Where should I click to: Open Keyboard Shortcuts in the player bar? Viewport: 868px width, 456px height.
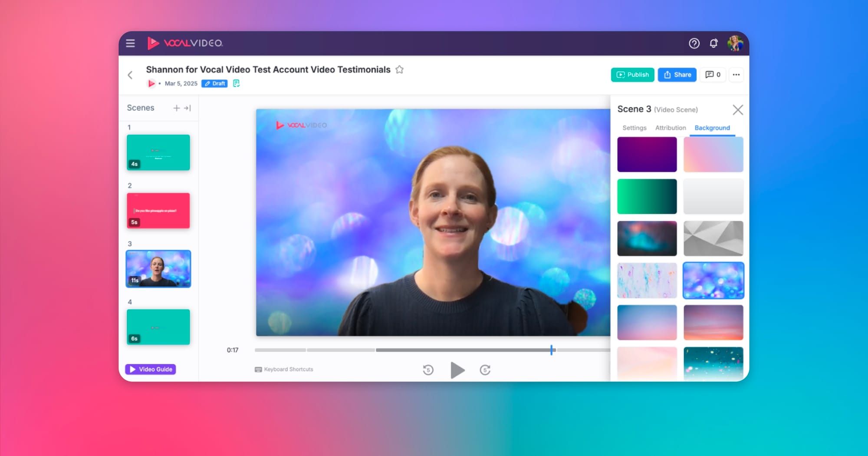point(284,369)
